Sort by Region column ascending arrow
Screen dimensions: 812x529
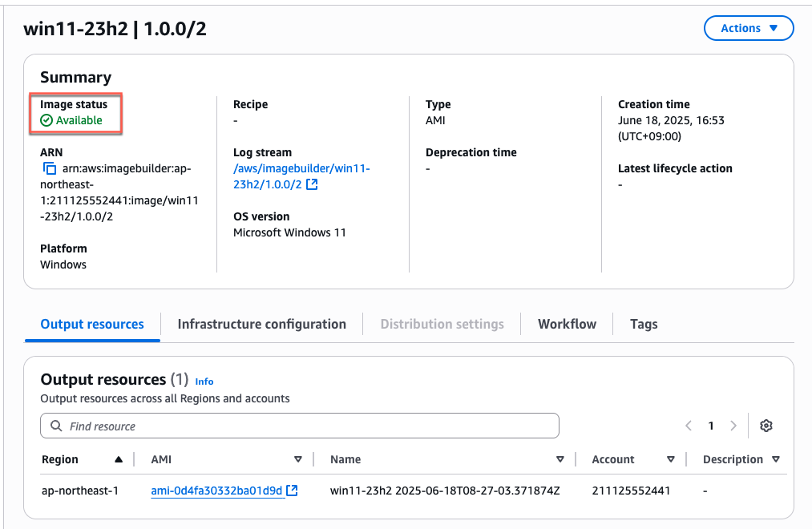pyautogui.click(x=119, y=459)
